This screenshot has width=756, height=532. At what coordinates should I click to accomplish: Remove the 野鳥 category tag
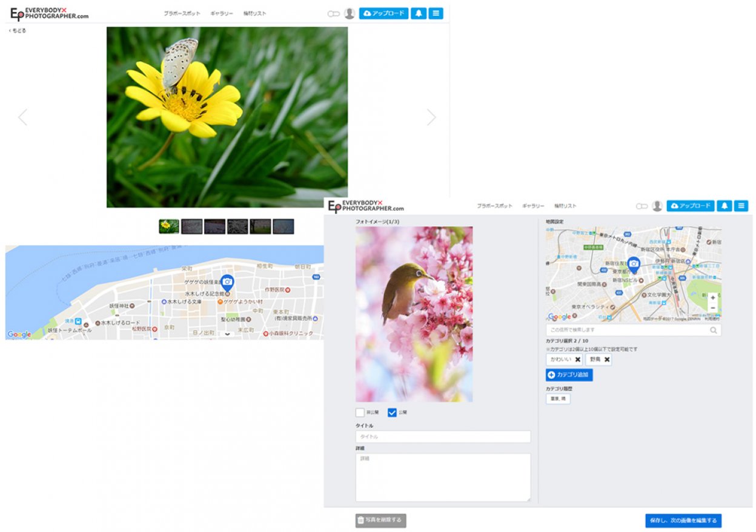(606, 360)
